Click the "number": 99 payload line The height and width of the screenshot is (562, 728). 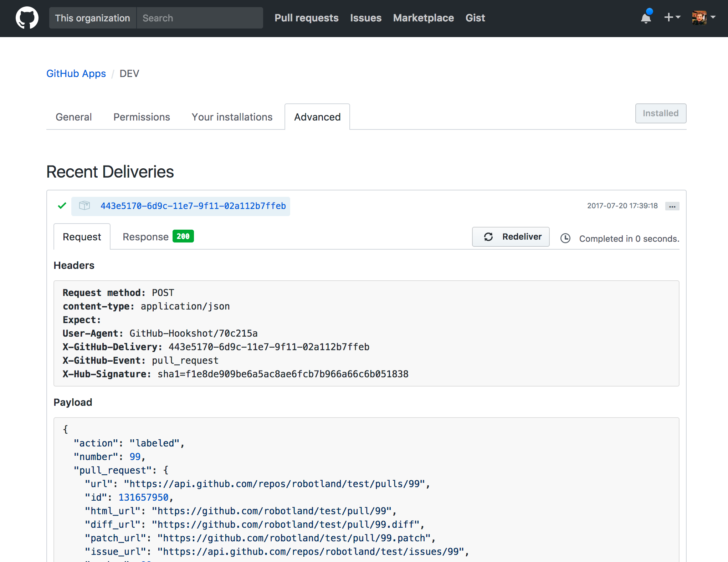click(x=109, y=457)
